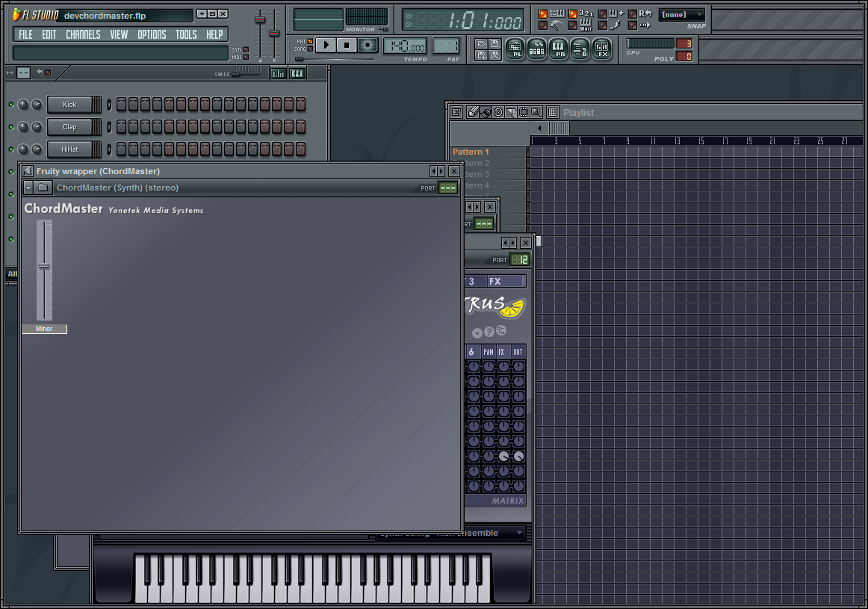Select Pattern 1 in the Playlist
Viewport: 868px width, 609px height.
coord(471,152)
